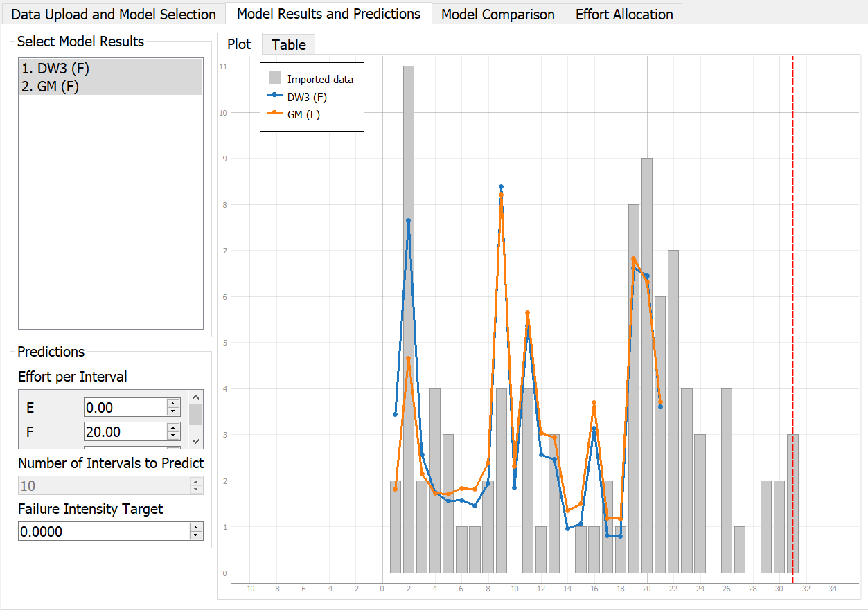Click the tallest imported data bar at interval 2
The image size is (868, 610).
(409, 319)
